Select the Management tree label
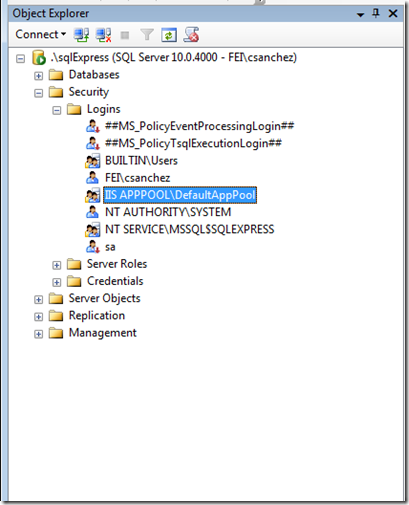Viewport: 409px width, 505px height. click(103, 333)
